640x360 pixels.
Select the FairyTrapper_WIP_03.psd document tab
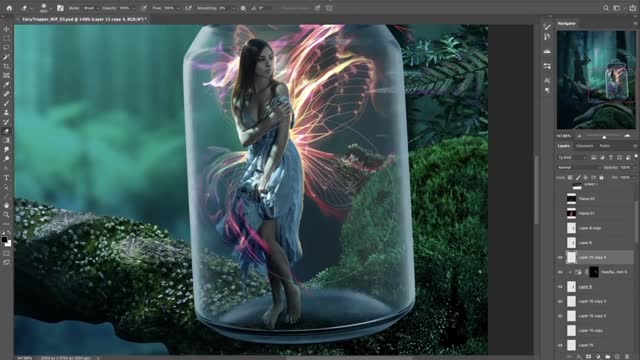[85, 19]
